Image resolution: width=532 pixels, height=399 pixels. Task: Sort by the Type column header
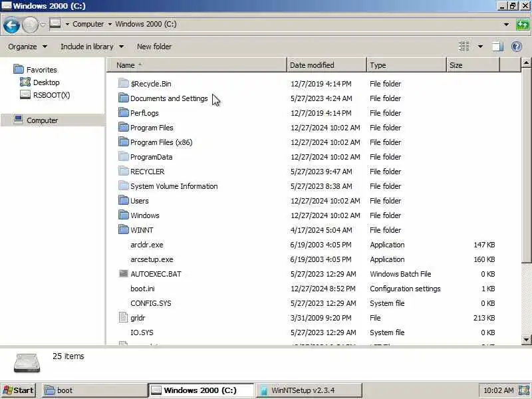click(x=406, y=65)
